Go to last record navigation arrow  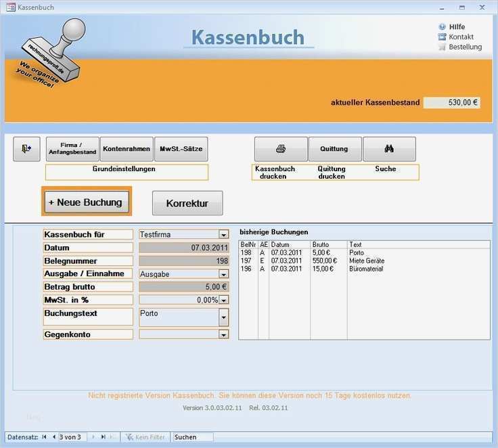tap(104, 437)
